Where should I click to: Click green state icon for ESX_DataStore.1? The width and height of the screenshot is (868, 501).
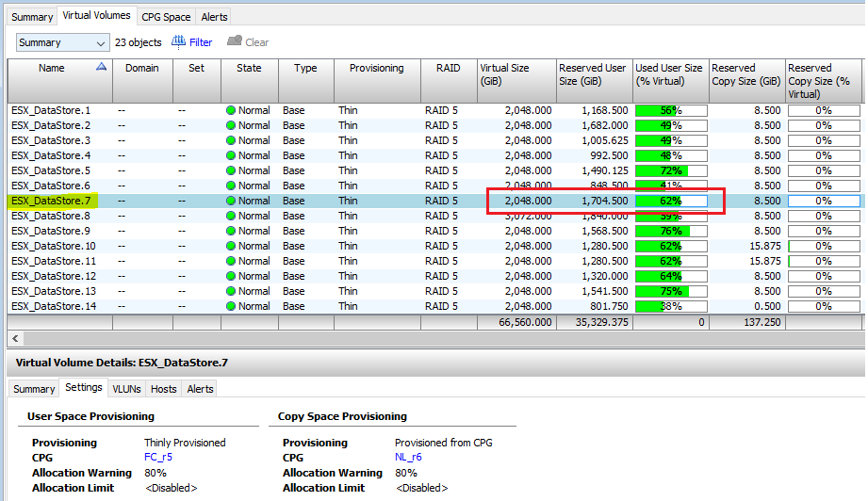click(x=231, y=110)
